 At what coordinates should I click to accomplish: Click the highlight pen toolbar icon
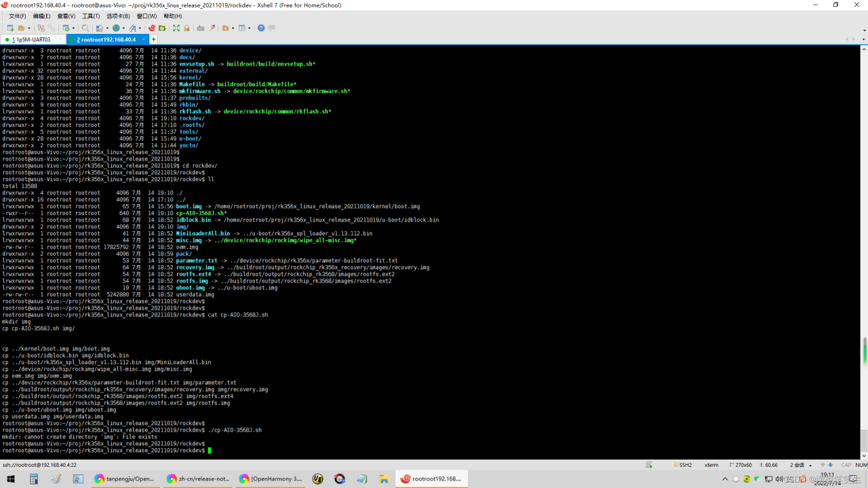tap(212, 28)
